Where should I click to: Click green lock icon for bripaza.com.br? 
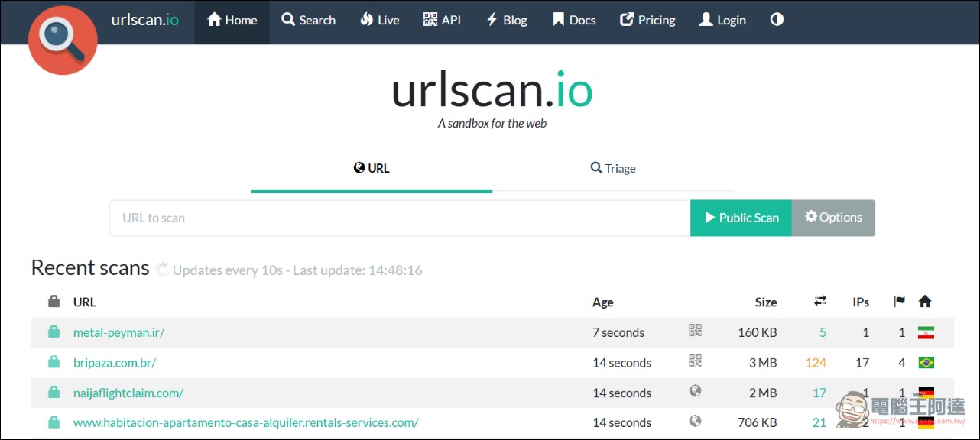point(54,361)
